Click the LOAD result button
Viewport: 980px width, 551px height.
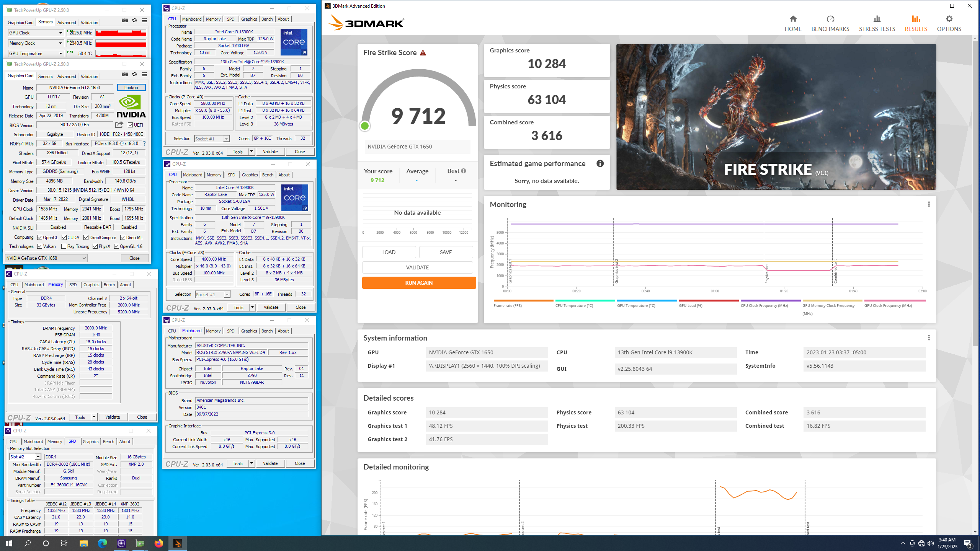click(x=389, y=252)
